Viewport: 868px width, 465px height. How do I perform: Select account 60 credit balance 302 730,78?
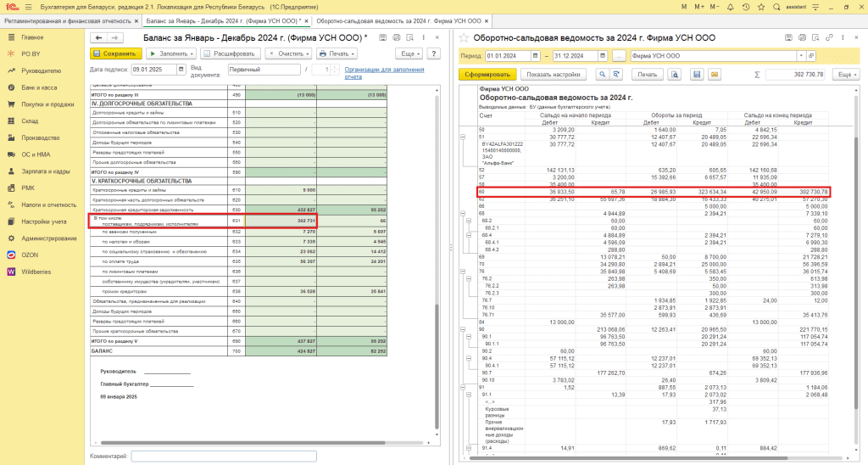click(x=804, y=192)
